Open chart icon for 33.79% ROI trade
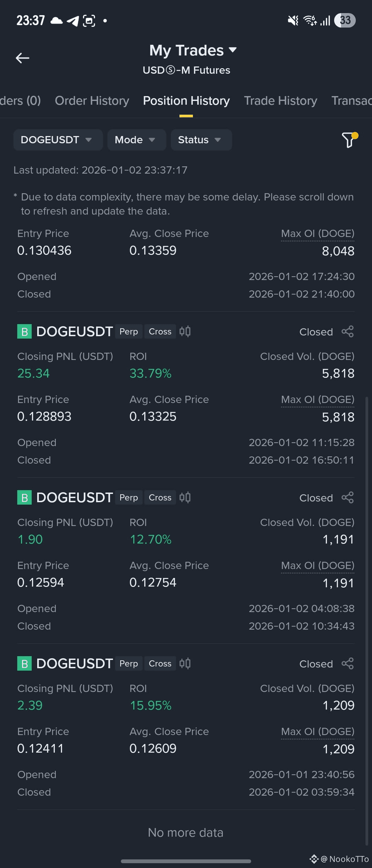Image resolution: width=372 pixels, height=868 pixels. pyautogui.click(x=185, y=331)
